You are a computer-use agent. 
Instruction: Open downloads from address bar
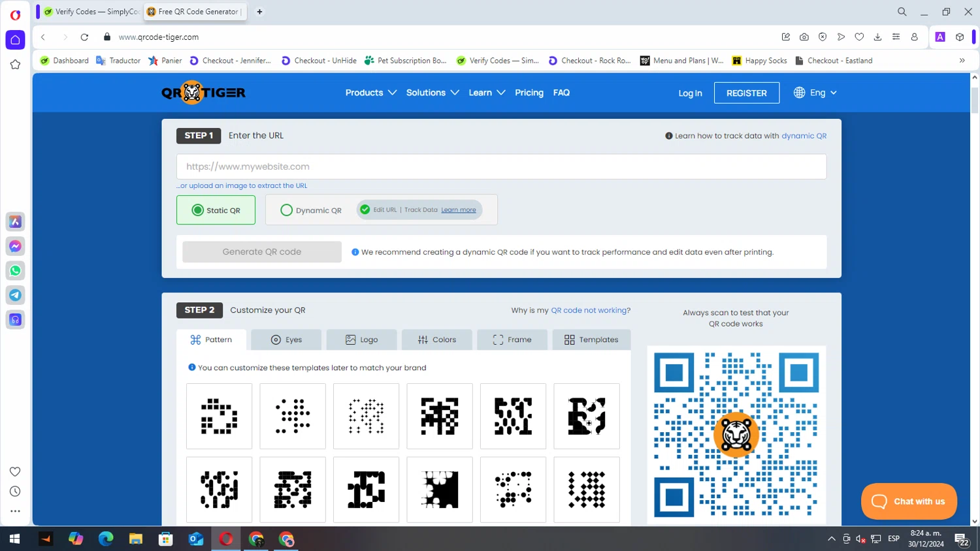877,37
